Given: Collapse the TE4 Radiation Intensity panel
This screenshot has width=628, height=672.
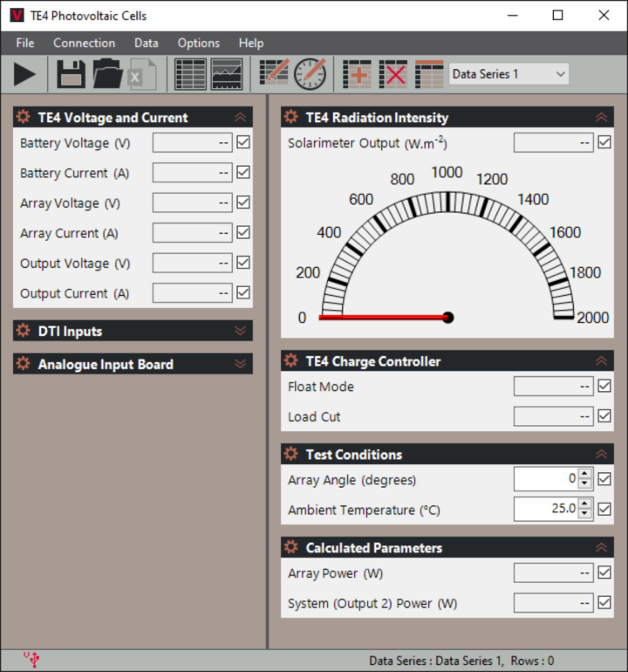Looking at the screenshot, I should tap(601, 117).
